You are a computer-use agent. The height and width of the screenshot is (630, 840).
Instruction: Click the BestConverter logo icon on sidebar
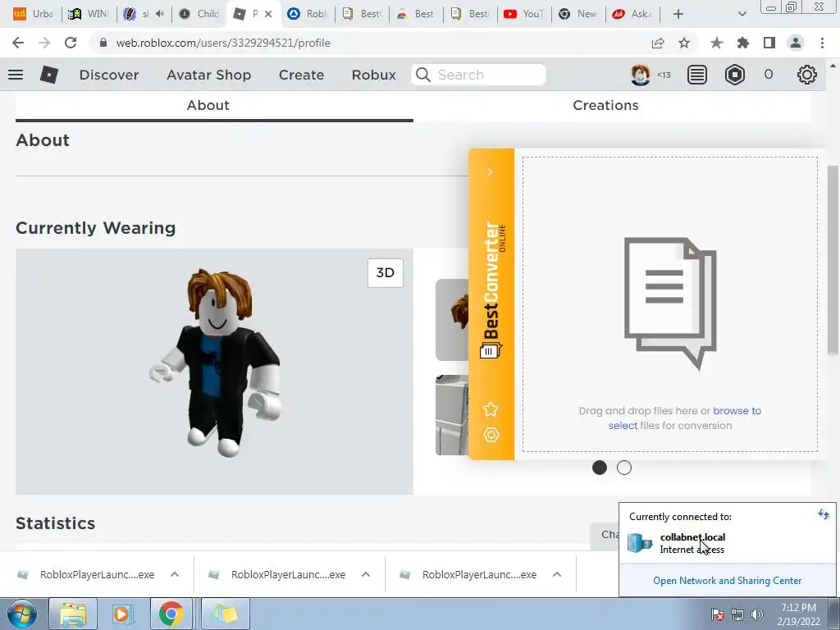[x=491, y=351]
